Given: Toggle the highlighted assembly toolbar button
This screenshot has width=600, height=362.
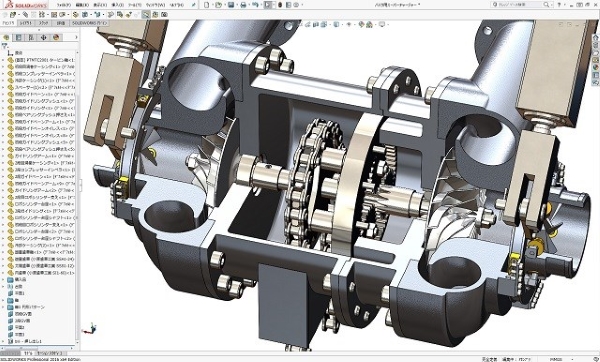Looking at the screenshot, I should pos(146,15).
